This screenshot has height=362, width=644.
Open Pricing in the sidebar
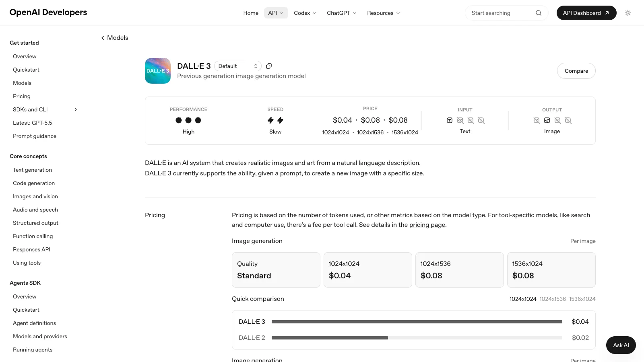coord(22,96)
